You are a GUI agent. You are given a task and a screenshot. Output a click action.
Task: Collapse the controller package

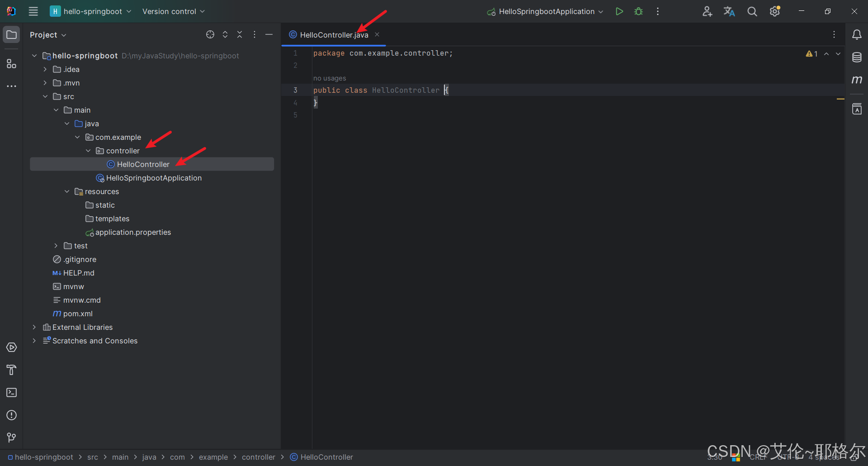point(88,151)
